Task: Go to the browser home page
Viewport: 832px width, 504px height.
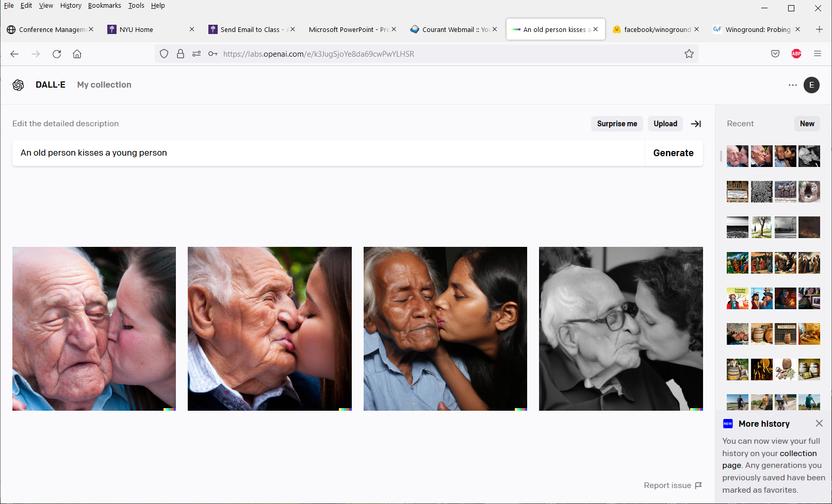Action: point(77,54)
